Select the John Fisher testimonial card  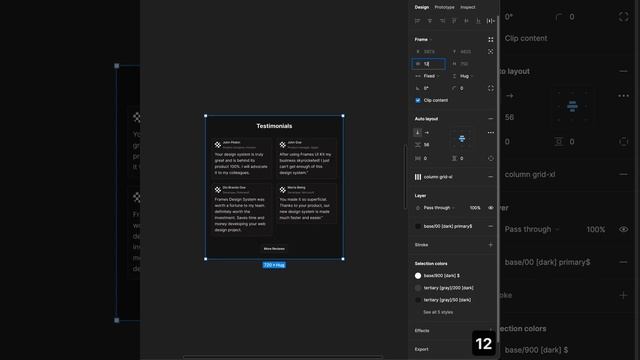pos(242,158)
